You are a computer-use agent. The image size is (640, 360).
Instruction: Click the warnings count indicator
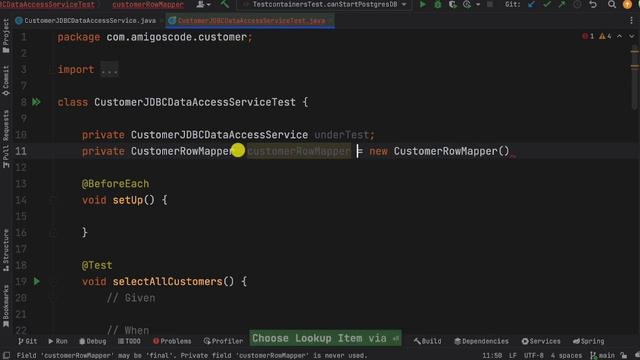click(x=605, y=36)
